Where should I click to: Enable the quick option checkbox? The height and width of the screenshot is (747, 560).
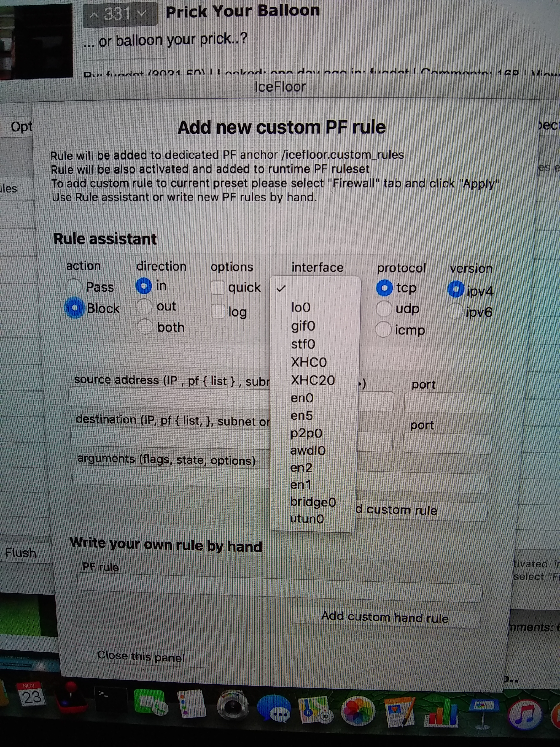coord(218,288)
